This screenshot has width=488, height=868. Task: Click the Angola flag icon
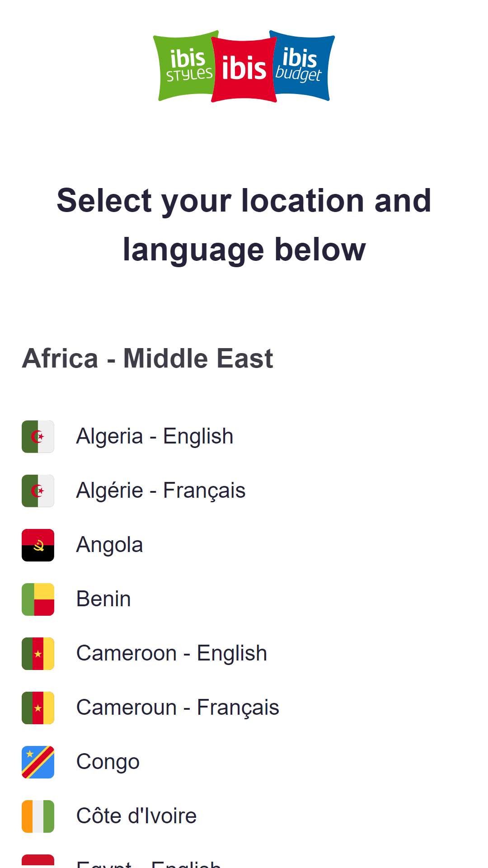tap(38, 545)
